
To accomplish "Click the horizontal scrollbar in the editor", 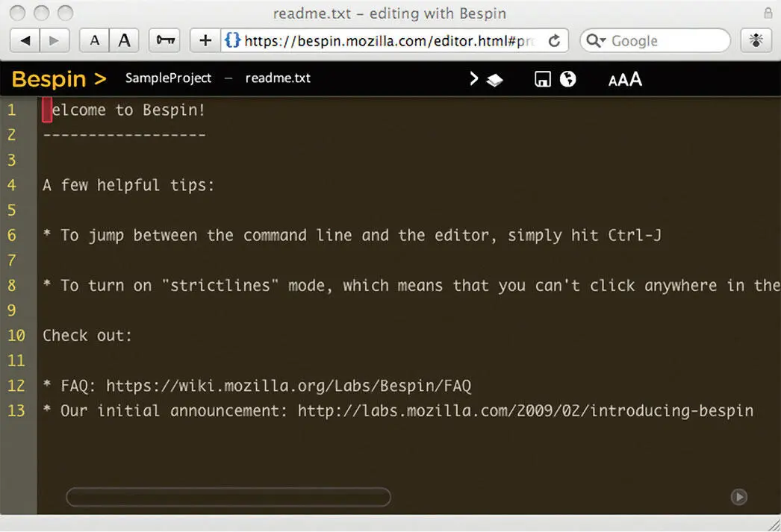I will (228, 497).
